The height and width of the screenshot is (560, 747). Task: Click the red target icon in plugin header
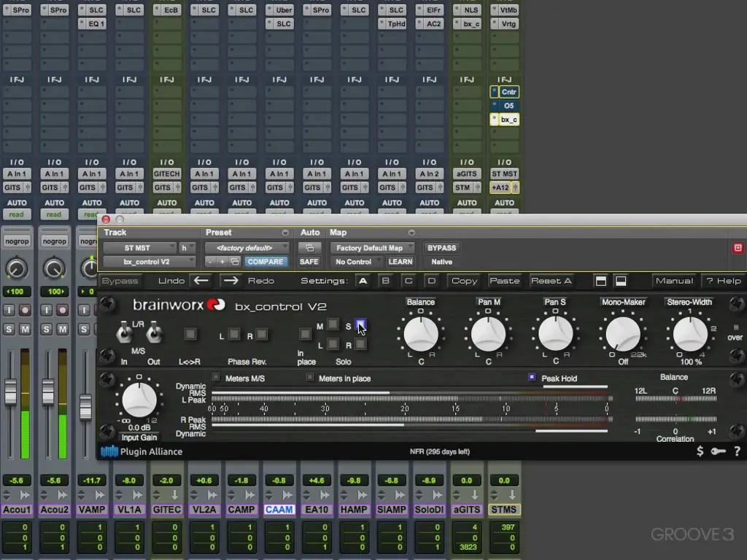[738, 248]
